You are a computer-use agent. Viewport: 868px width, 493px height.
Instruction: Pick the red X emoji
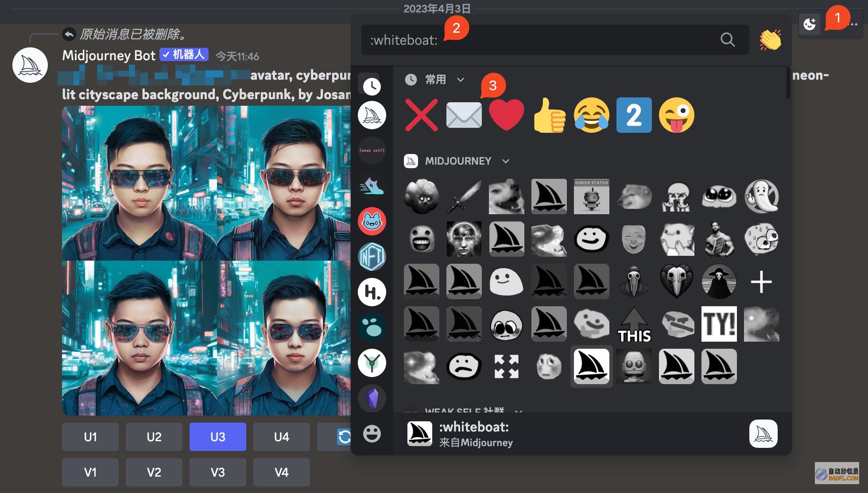click(421, 116)
